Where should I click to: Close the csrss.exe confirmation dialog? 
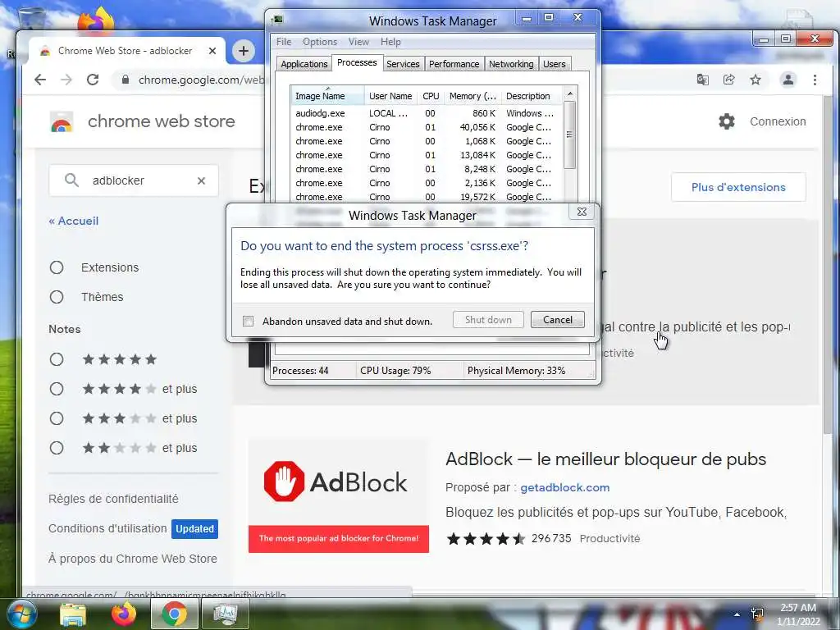tap(582, 212)
